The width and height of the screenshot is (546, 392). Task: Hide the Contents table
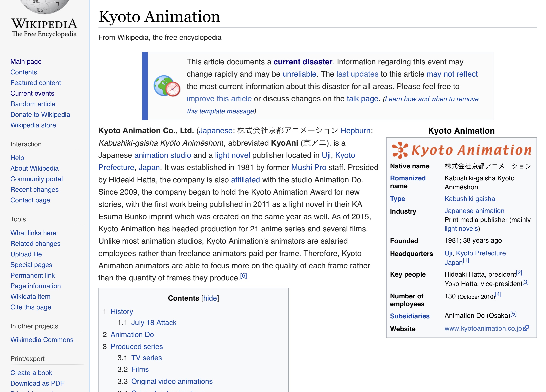[x=210, y=298]
